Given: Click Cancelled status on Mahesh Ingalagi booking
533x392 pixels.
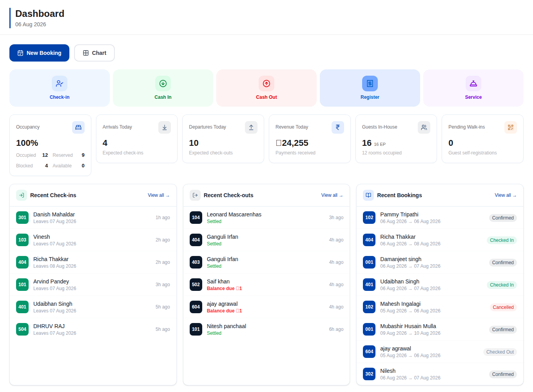Looking at the screenshot, I should pyautogui.click(x=503, y=307).
